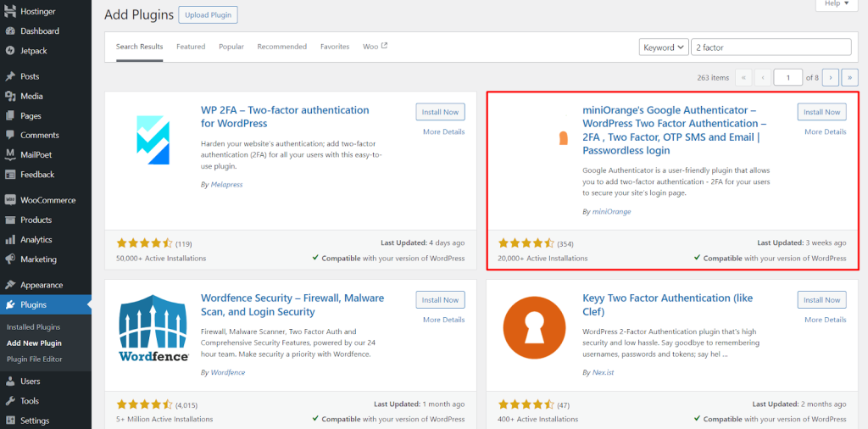Image resolution: width=868 pixels, height=429 pixels.
Task: Install the Keyy Two Factor Authentication plugin
Action: point(822,300)
